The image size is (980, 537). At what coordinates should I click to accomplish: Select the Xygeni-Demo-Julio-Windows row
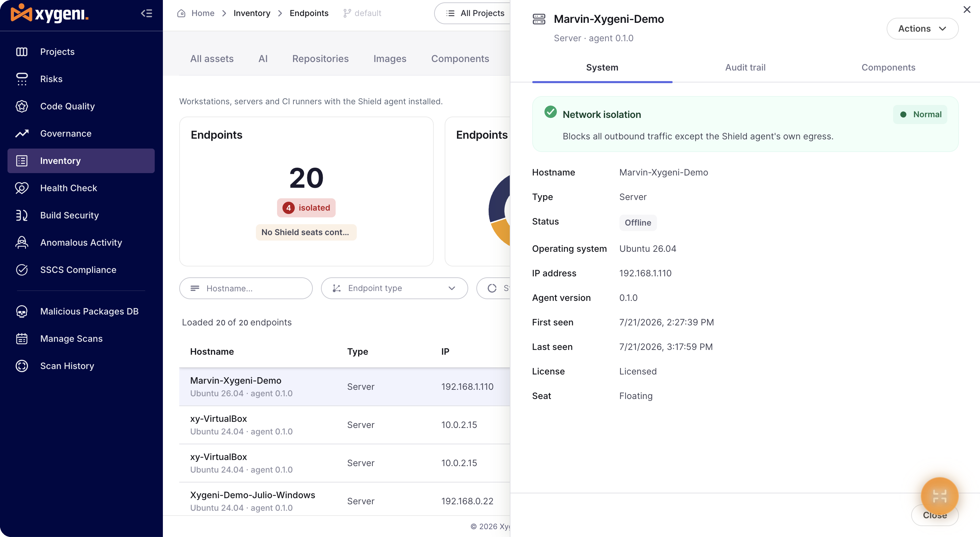point(345,499)
